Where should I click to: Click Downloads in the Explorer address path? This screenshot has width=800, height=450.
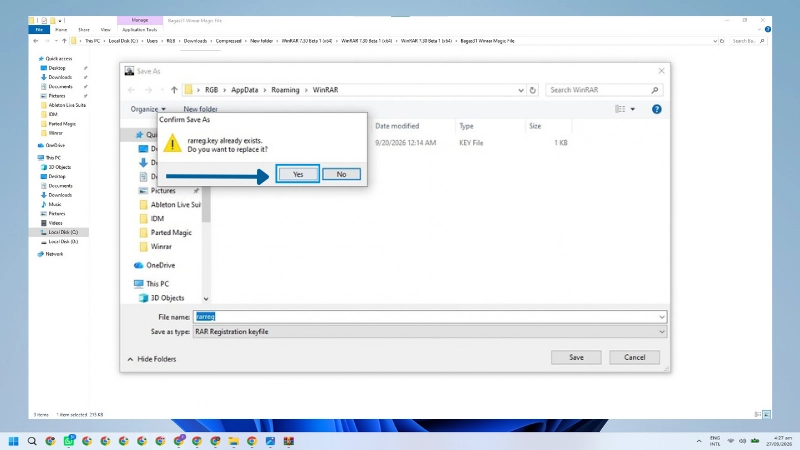tap(195, 41)
